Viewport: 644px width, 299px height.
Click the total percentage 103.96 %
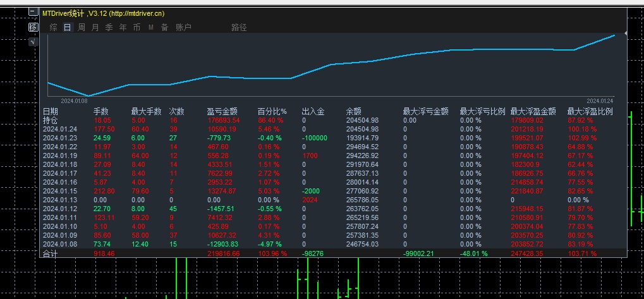coord(273,254)
